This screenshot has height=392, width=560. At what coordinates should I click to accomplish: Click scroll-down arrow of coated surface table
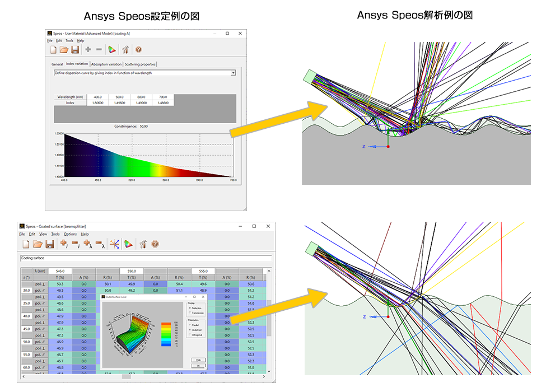pos(269,371)
